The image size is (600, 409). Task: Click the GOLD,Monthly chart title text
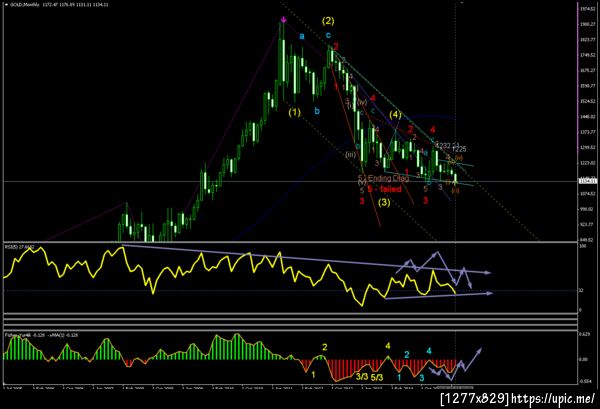pos(24,5)
